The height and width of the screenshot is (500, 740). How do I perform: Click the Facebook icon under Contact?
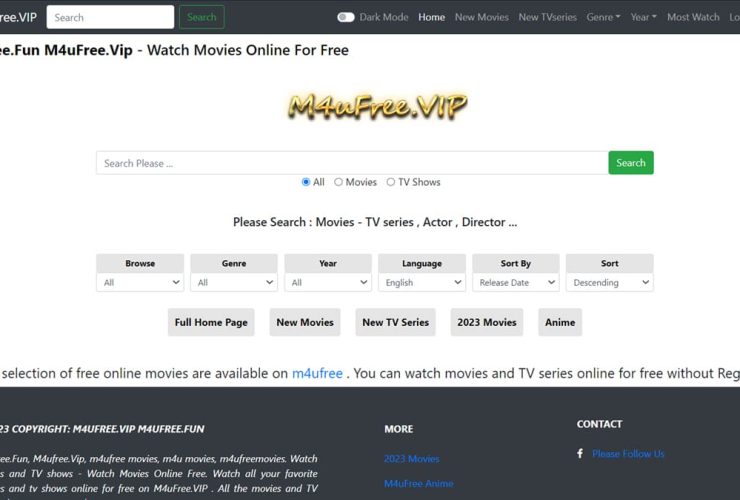(x=580, y=453)
